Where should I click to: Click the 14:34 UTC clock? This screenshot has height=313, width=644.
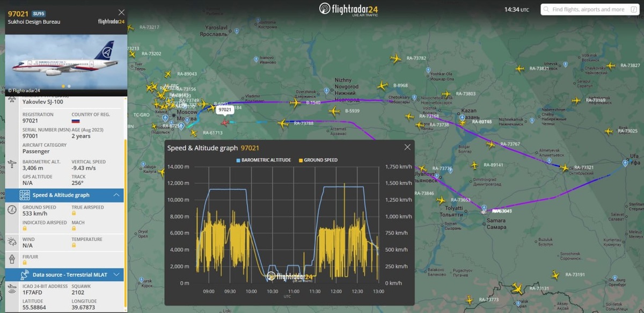click(517, 10)
